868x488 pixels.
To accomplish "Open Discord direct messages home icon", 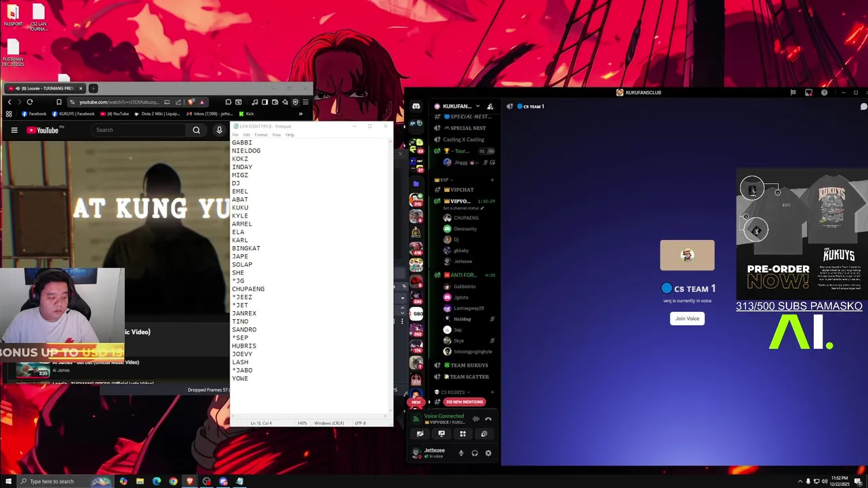I will point(416,106).
